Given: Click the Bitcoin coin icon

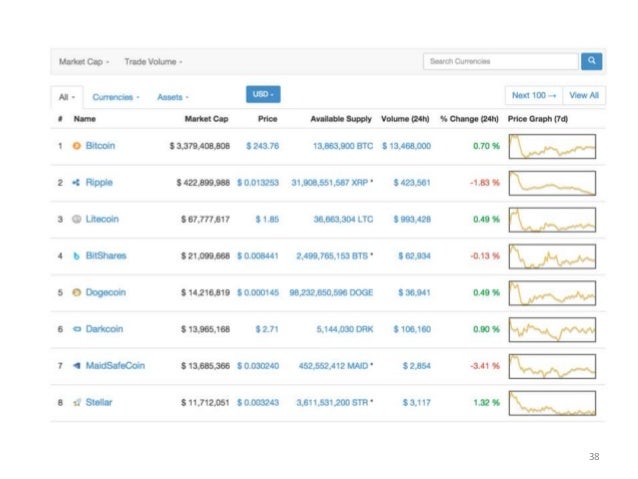Looking at the screenshot, I should point(76,146).
